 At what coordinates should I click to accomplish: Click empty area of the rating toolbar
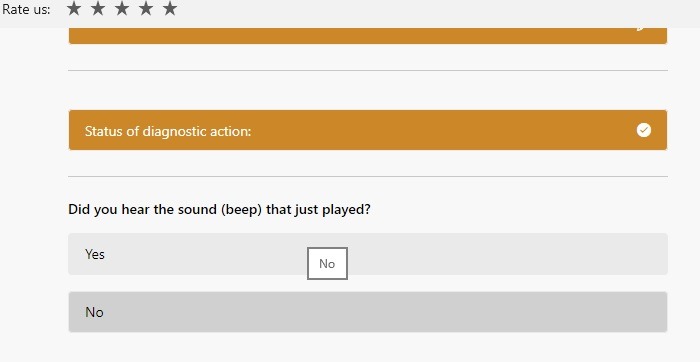pos(438,13)
